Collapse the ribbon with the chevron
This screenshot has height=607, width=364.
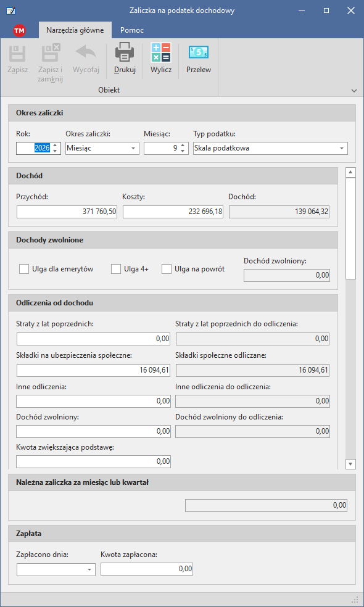click(x=354, y=91)
